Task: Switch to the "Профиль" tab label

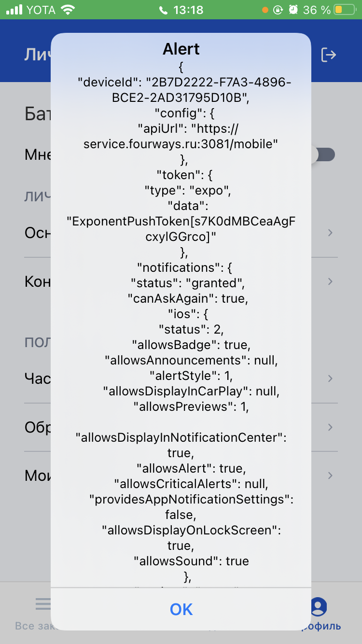Action: point(321,626)
